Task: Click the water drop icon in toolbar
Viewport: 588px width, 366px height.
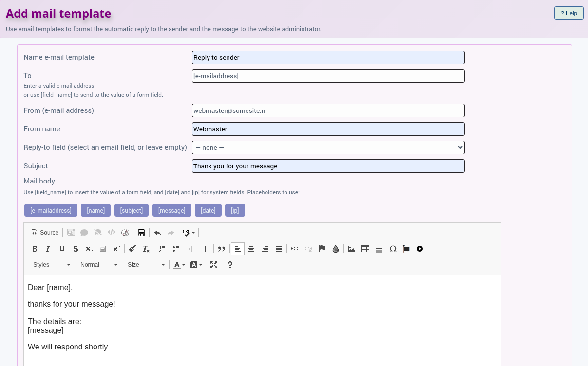Action: [336, 249]
